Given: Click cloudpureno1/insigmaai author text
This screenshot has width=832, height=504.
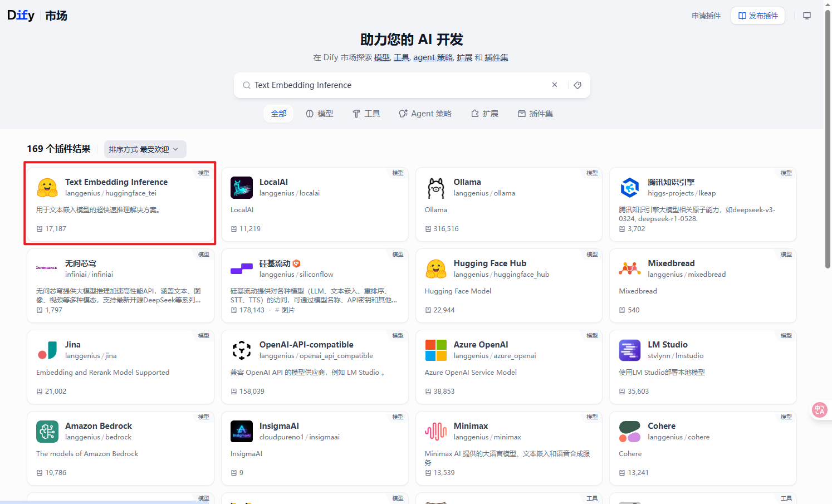Looking at the screenshot, I should pos(300,437).
